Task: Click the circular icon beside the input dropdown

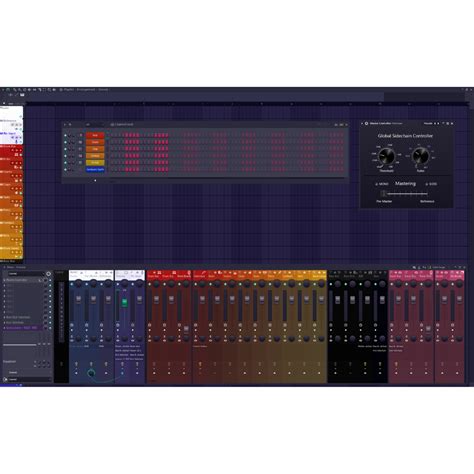Action: click(x=48, y=274)
